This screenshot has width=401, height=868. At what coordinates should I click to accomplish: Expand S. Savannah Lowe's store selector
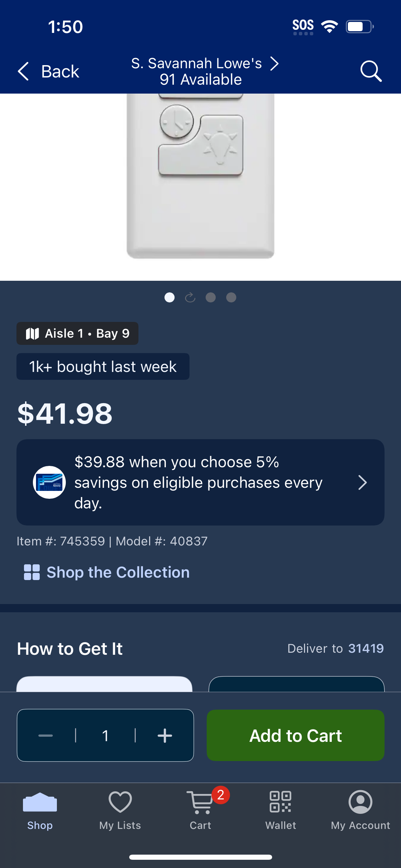tap(205, 71)
